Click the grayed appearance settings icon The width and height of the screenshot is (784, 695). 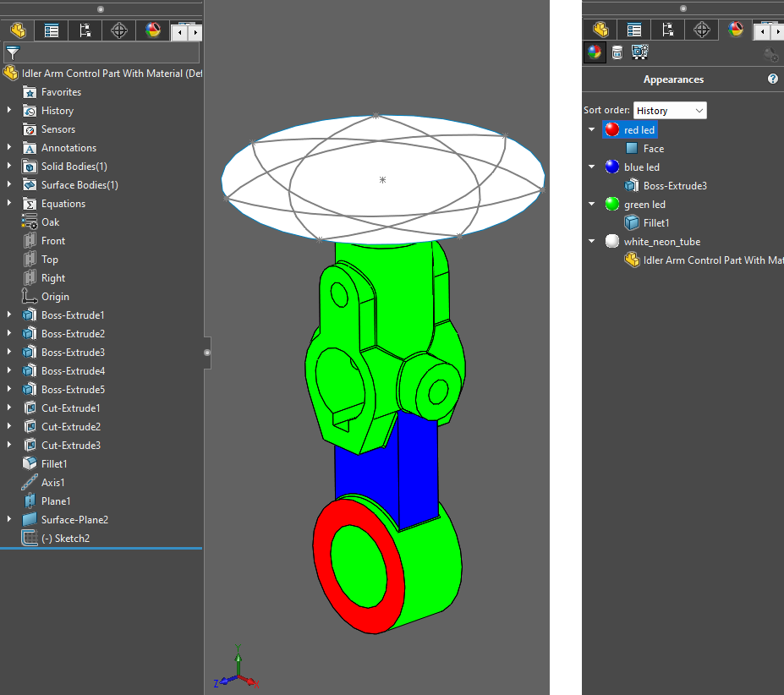coord(770,53)
